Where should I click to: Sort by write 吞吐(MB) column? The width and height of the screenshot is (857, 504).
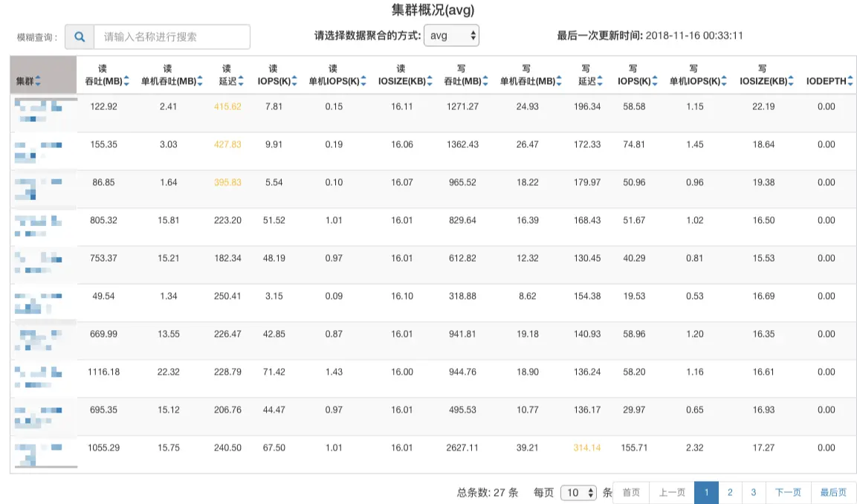click(485, 81)
